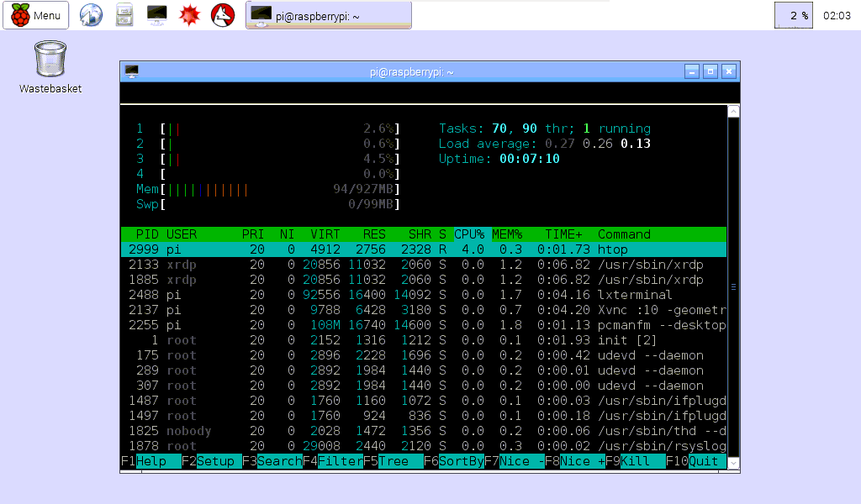Click F9 Kill in htop footer
This screenshot has width=861, height=504.
[x=636, y=461]
